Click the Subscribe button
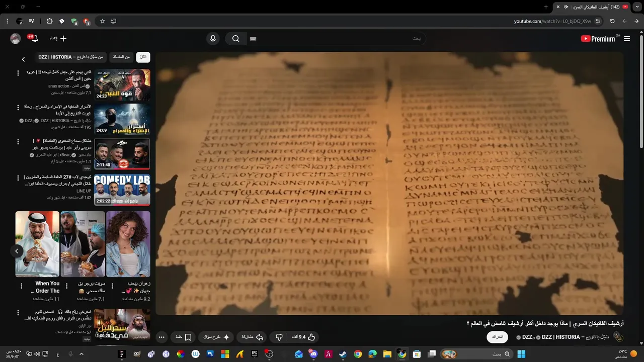 point(497,337)
